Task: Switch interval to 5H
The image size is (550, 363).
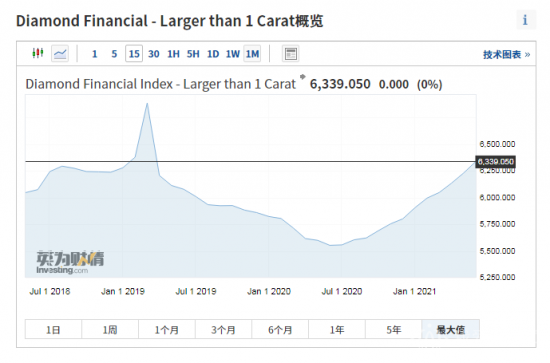Action: click(193, 54)
